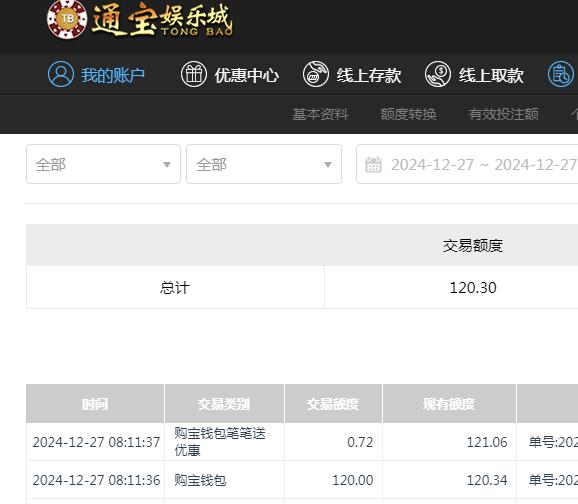Click the transaction amount 0.72
The width and height of the screenshot is (578, 504).
coord(360,442)
